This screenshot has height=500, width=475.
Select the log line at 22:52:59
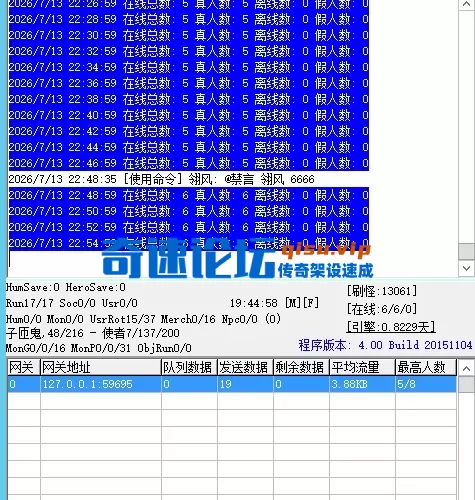click(x=189, y=227)
